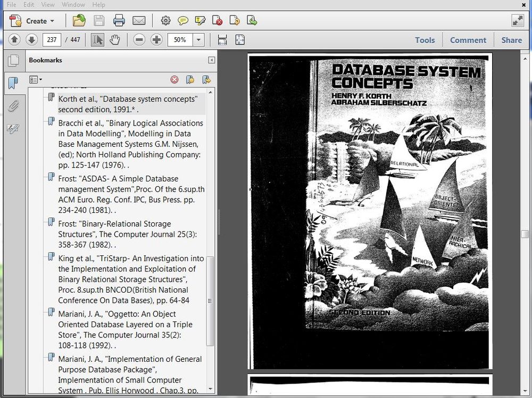Open the Create dropdown arrow
This screenshot has height=398, width=532.
pyautogui.click(x=52, y=21)
